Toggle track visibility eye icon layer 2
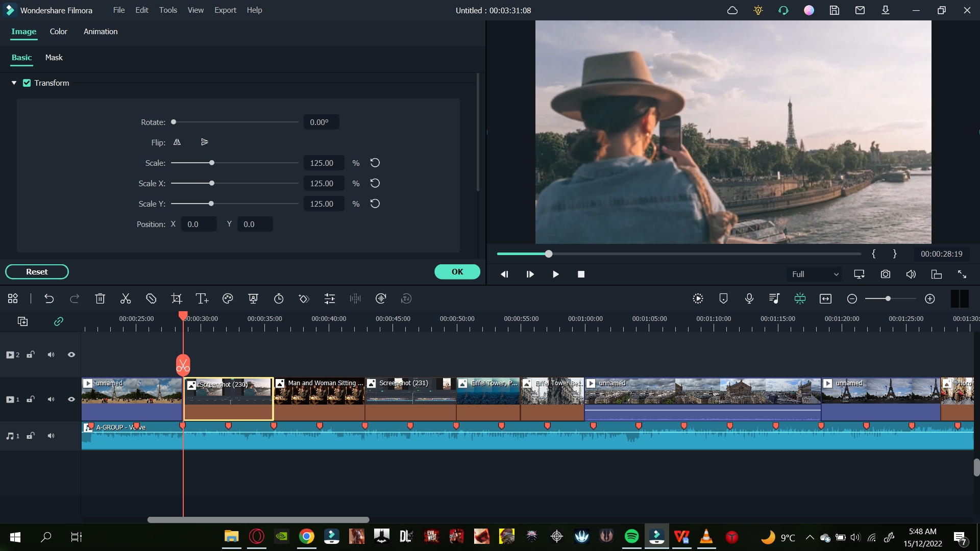Image resolution: width=980 pixels, height=551 pixels. [x=71, y=355]
